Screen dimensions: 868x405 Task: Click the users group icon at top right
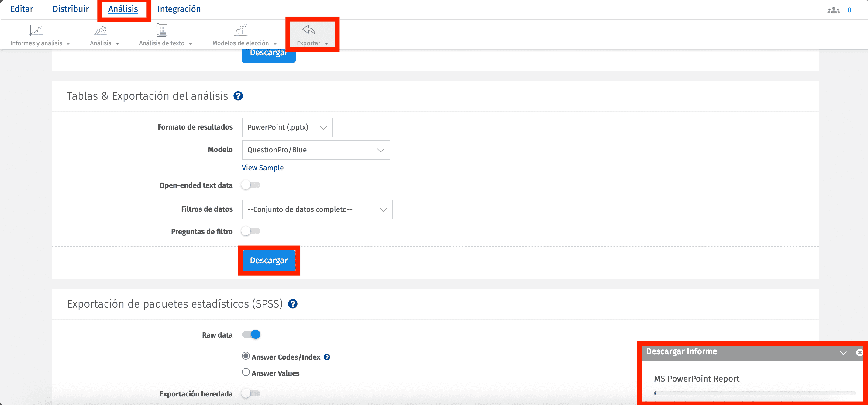coord(833,10)
